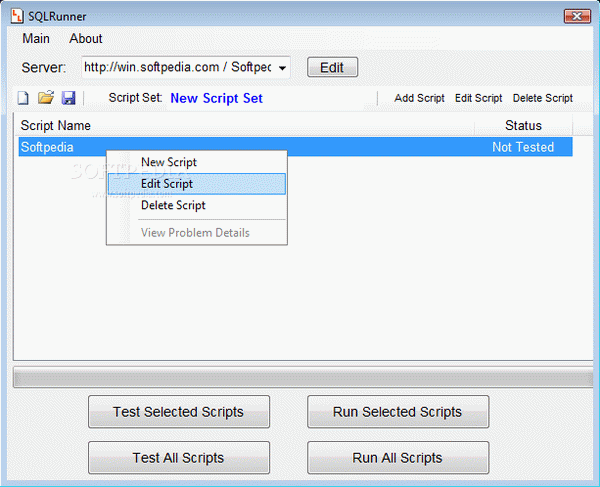Click Test Selected Scripts button
This screenshot has height=487, width=600.
coord(179,412)
